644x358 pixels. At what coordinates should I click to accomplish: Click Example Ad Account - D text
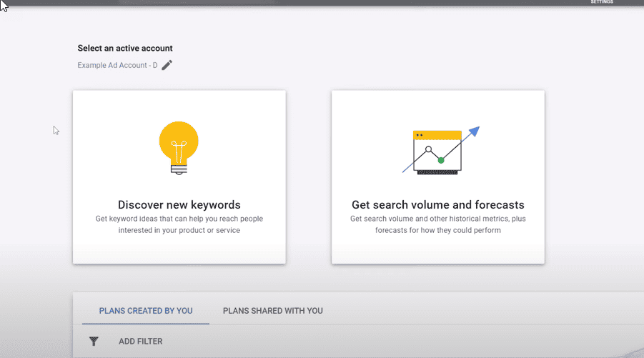(x=117, y=65)
